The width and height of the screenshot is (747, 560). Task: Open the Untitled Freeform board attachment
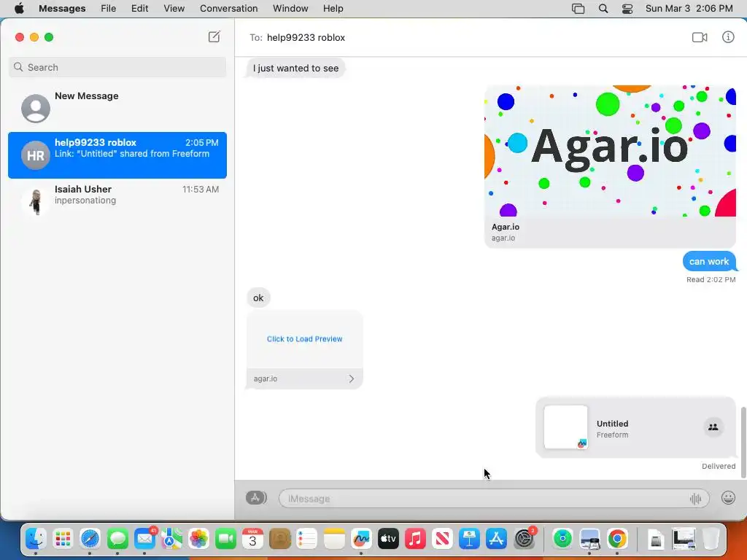coord(635,427)
